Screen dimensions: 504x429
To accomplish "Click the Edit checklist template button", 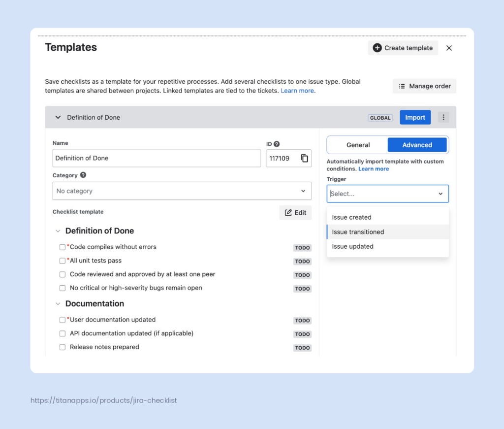I will [295, 213].
